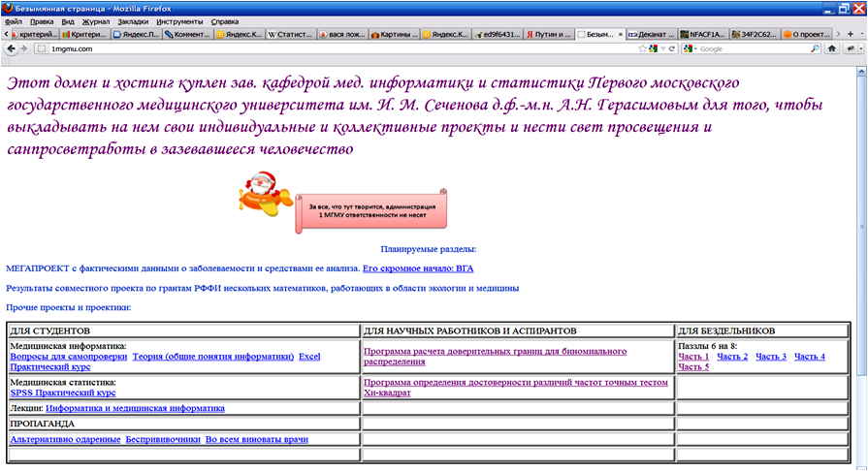Open the Хи-квадрат exact test program link
Screen dimensions: 868x471
(x=516, y=388)
